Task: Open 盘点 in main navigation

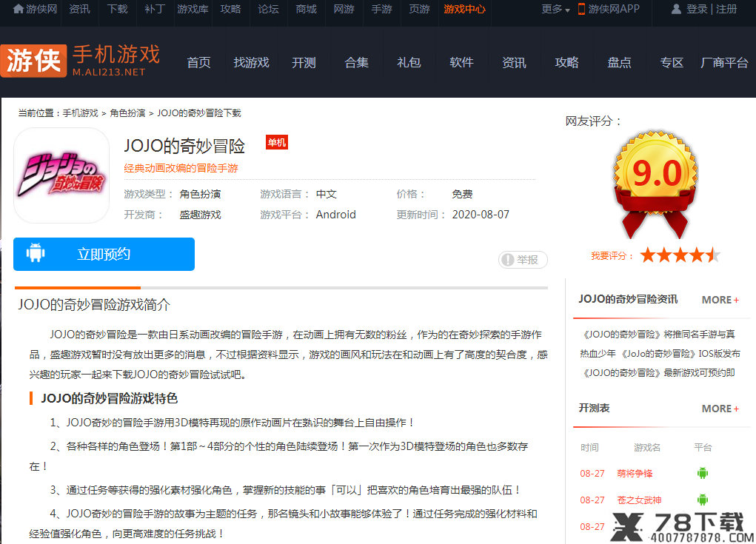Action: tap(619, 63)
